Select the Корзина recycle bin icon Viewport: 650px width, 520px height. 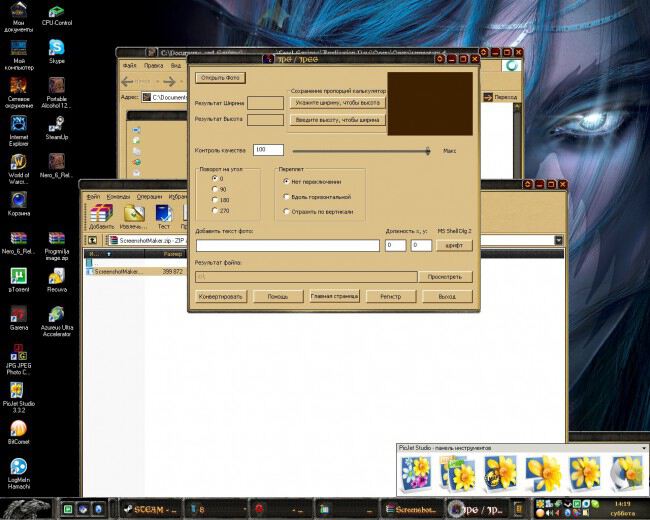click(18, 204)
